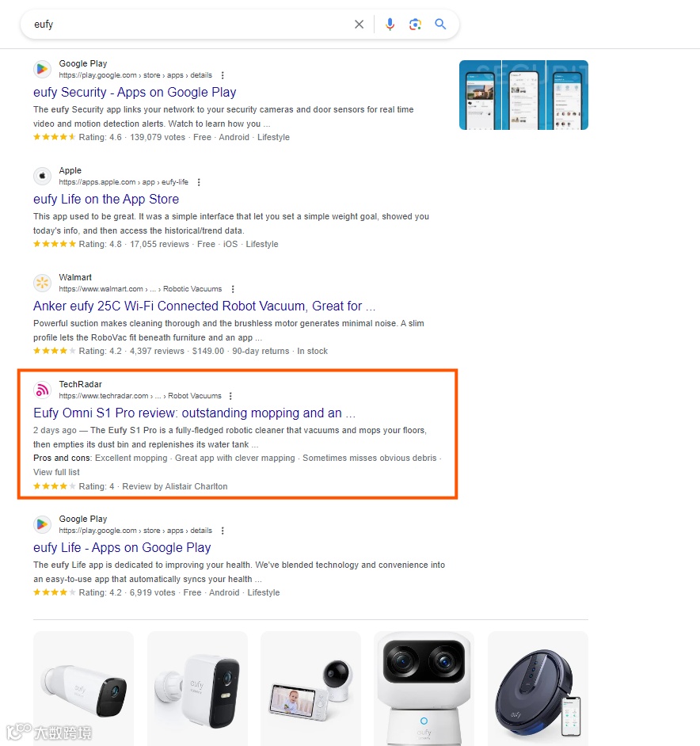Open eufy Life on the App Store
Screen dimensions: 700x746
click(x=106, y=200)
